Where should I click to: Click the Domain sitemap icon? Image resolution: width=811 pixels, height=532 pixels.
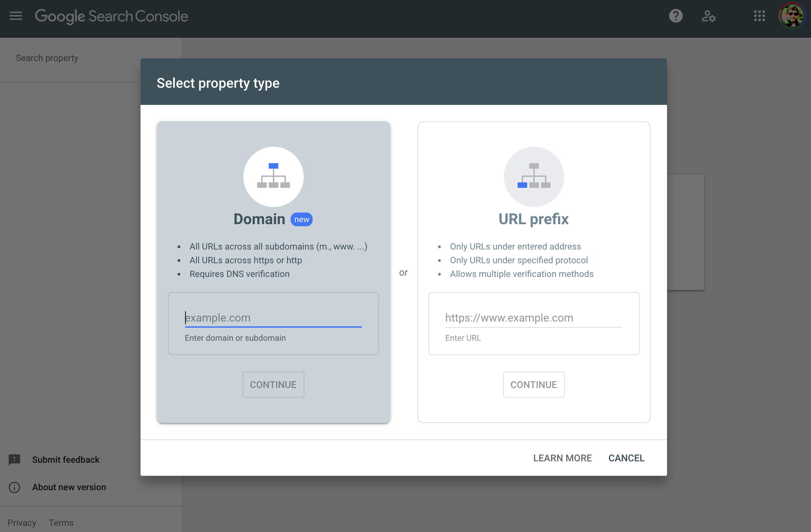tap(273, 177)
